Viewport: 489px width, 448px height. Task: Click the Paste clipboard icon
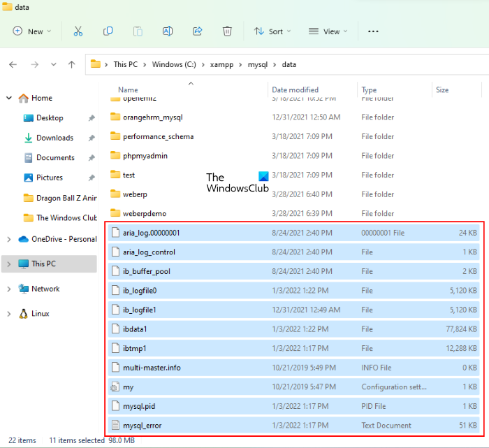pyautogui.click(x=138, y=31)
